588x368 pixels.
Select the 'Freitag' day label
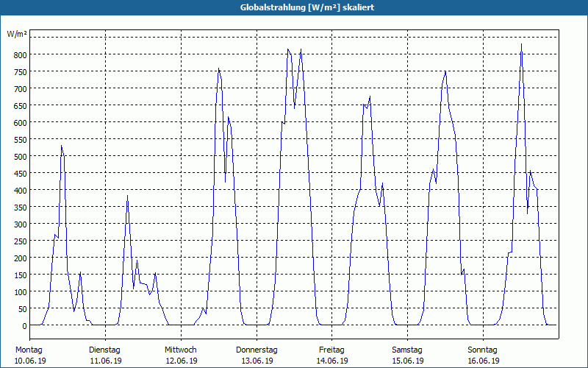(332, 350)
